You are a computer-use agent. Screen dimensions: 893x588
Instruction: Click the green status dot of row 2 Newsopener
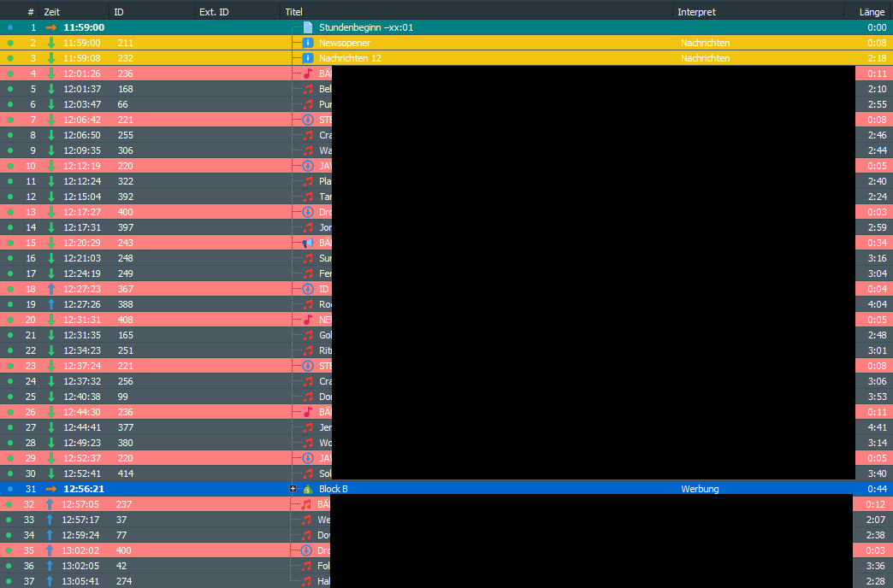(10, 43)
